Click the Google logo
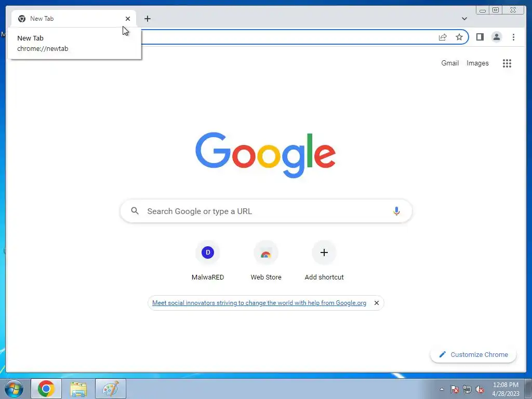This screenshot has height=399, width=532. (x=265, y=155)
